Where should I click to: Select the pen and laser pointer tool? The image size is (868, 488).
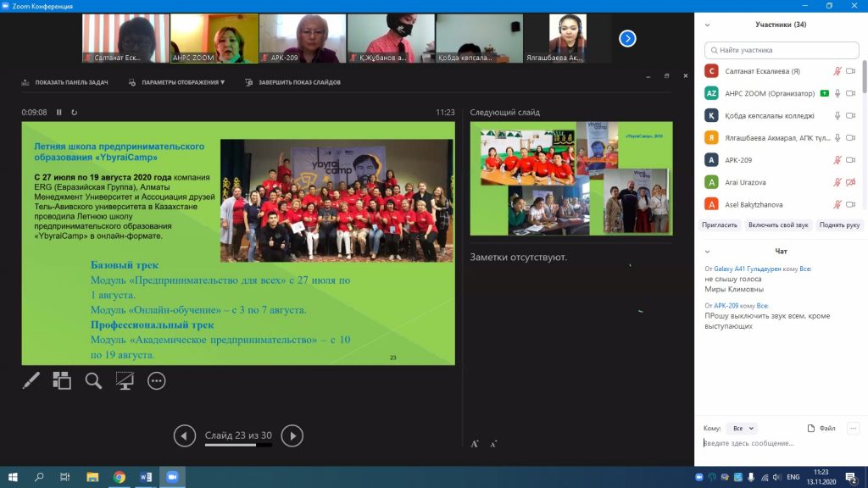click(31, 380)
